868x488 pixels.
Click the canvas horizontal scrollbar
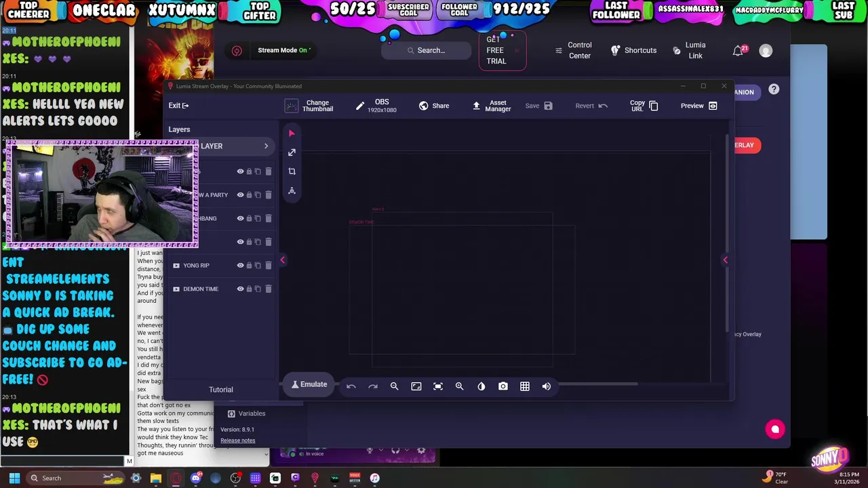(x=597, y=384)
